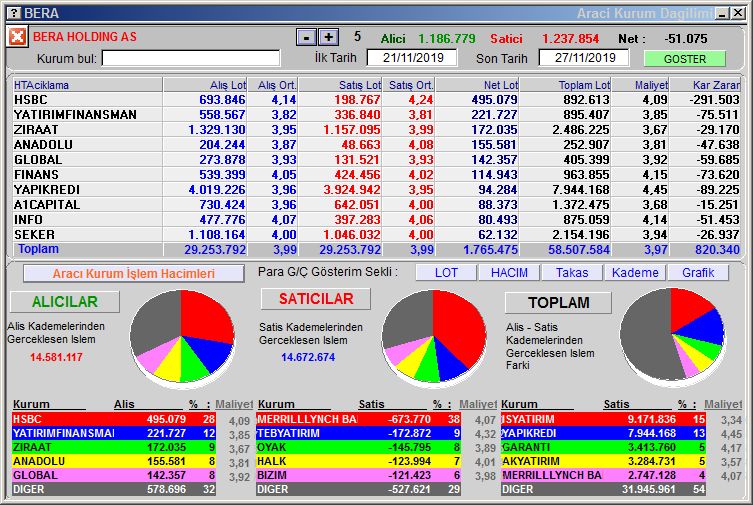Sort by Alış Ort. column header
This screenshot has width=753, height=505.
[272, 85]
